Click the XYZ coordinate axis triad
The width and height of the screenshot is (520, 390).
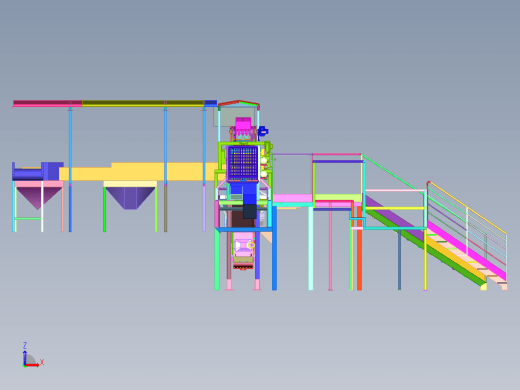pyautogui.click(x=33, y=355)
